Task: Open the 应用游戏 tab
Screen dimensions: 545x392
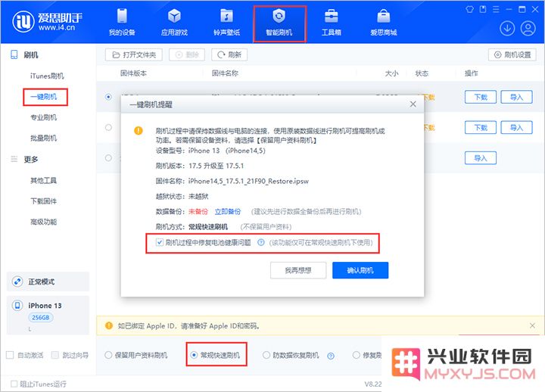Action: (174, 22)
